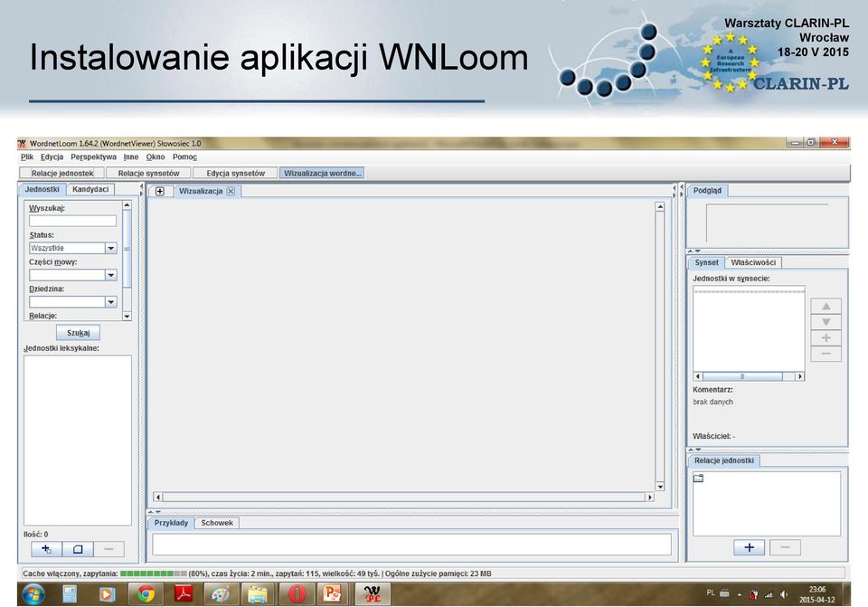The height and width of the screenshot is (607, 868).
Task: Click remove unit minus button under Ilość
Action: (109, 549)
